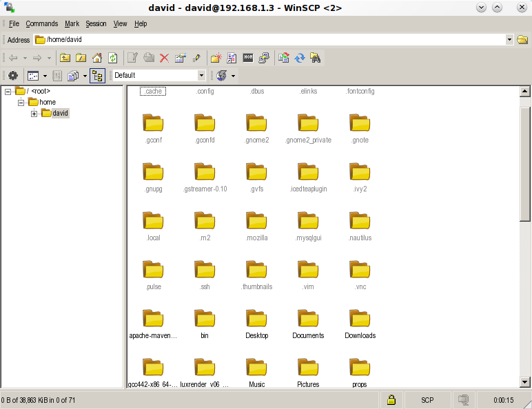Open Preferences gear icon
The width and height of the screenshot is (532, 409).
click(x=13, y=76)
